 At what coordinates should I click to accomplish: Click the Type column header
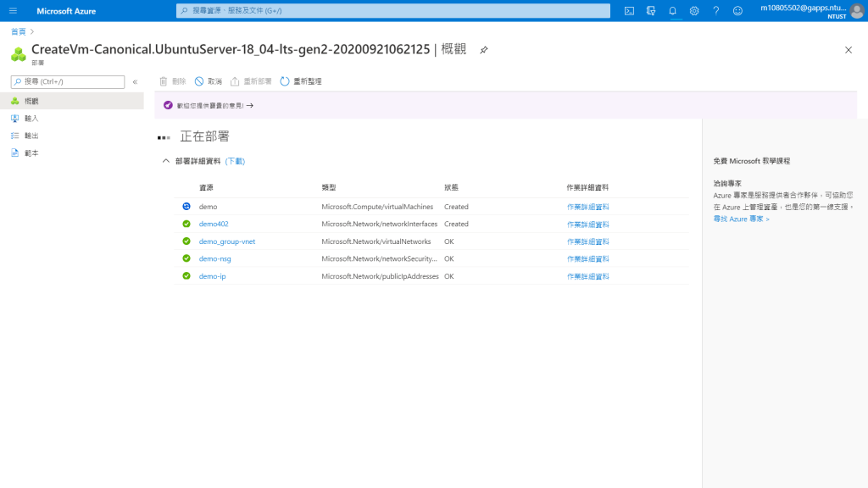[x=329, y=187]
